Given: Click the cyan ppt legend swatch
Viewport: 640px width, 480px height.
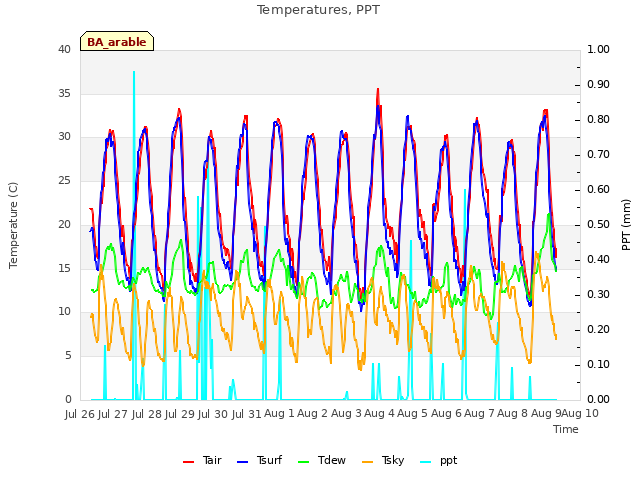Looking at the screenshot, I should 426,462.
